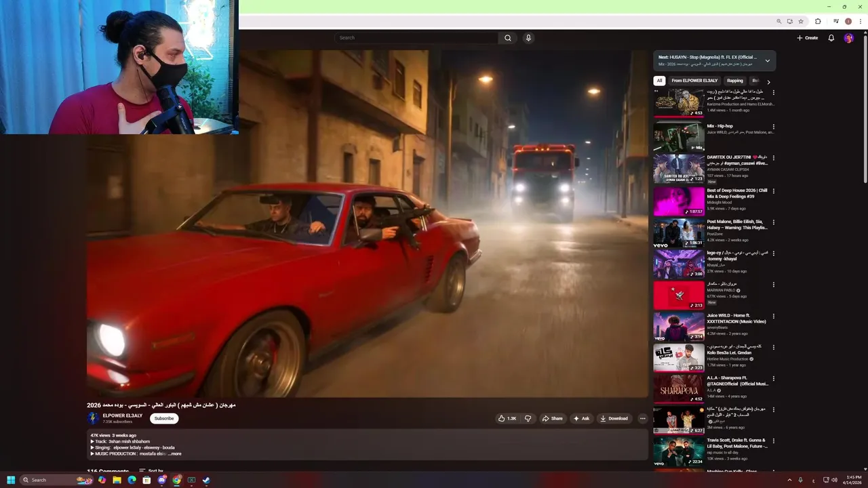Open browser extensions puzzle icon
Screen dimensions: 868x488
[818, 22]
